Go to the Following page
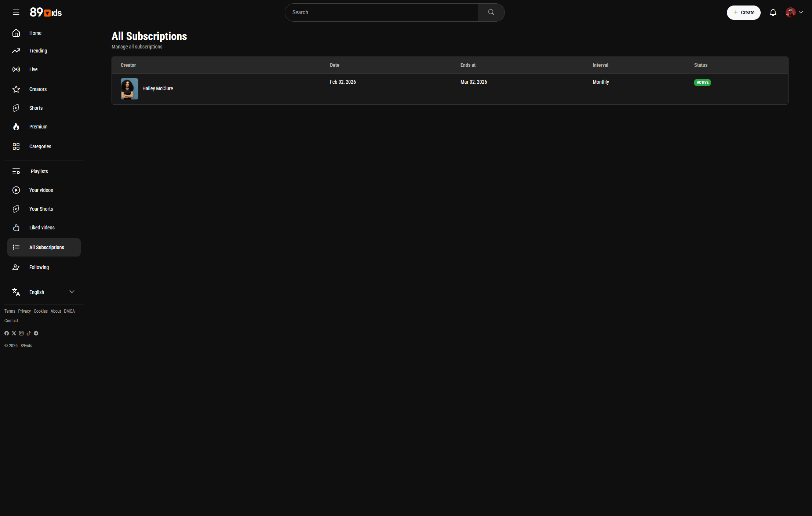Image resolution: width=812 pixels, height=516 pixels. [x=39, y=267]
